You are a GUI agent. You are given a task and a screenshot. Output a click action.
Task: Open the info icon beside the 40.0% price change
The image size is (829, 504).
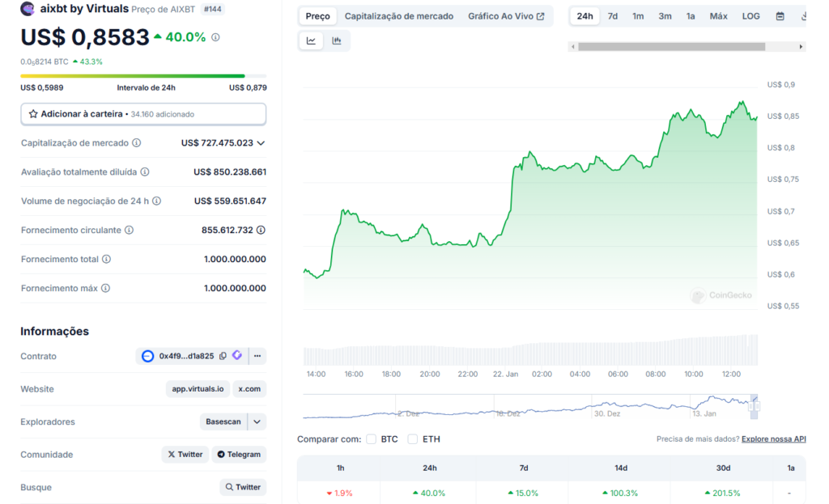click(215, 37)
